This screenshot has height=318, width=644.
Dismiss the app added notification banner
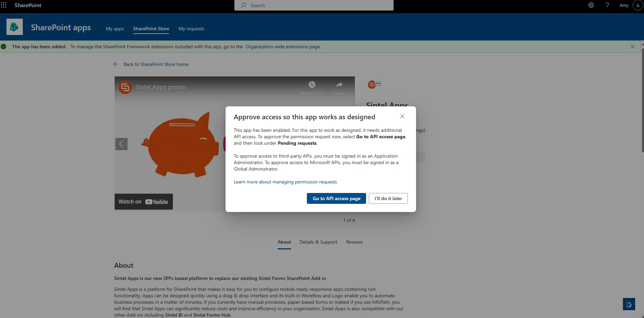click(x=632, y=47)
